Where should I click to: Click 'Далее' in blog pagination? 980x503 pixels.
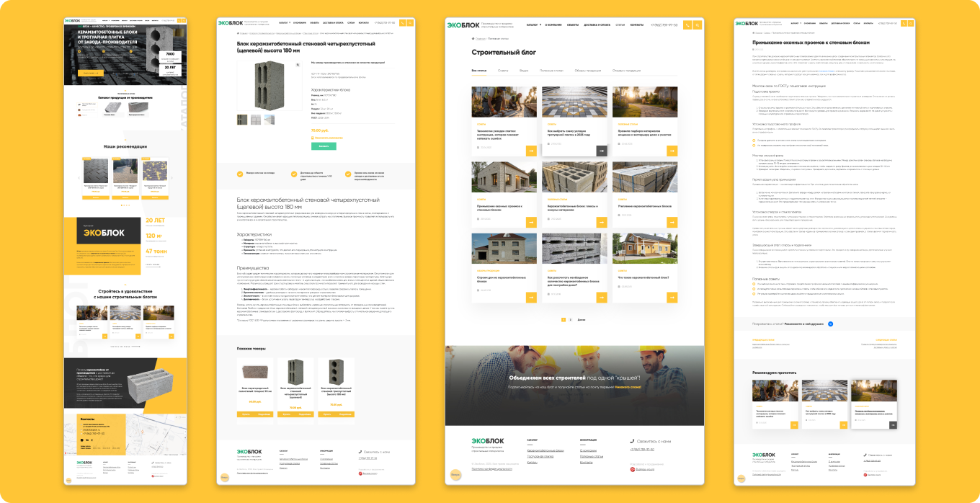(582, 319)
